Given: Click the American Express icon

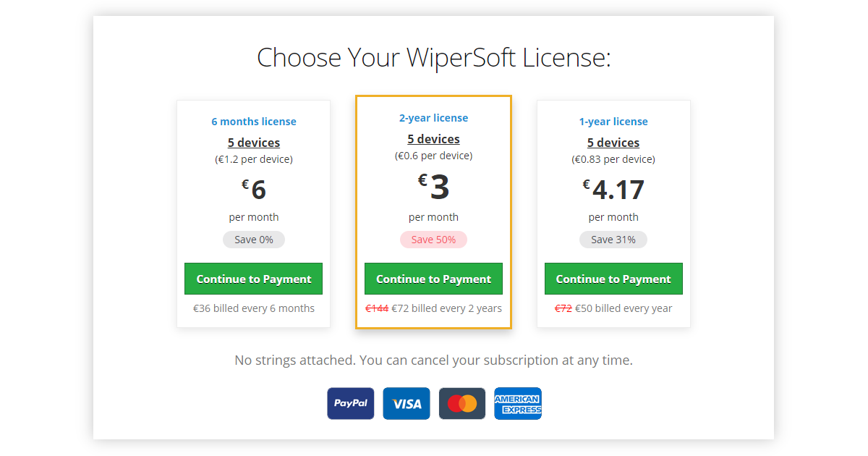Looking at the screenshot, I should click(x=518, y=403).
